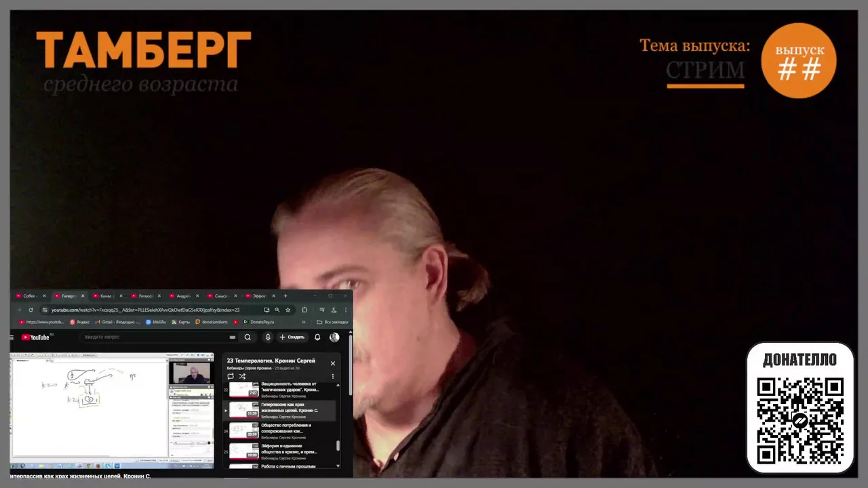View site information icon in address bar
868x488 pixels.
coord(45,310)
